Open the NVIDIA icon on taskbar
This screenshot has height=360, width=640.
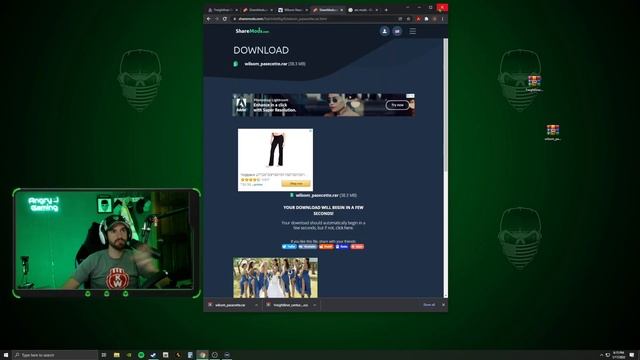[x=129, y=355]
